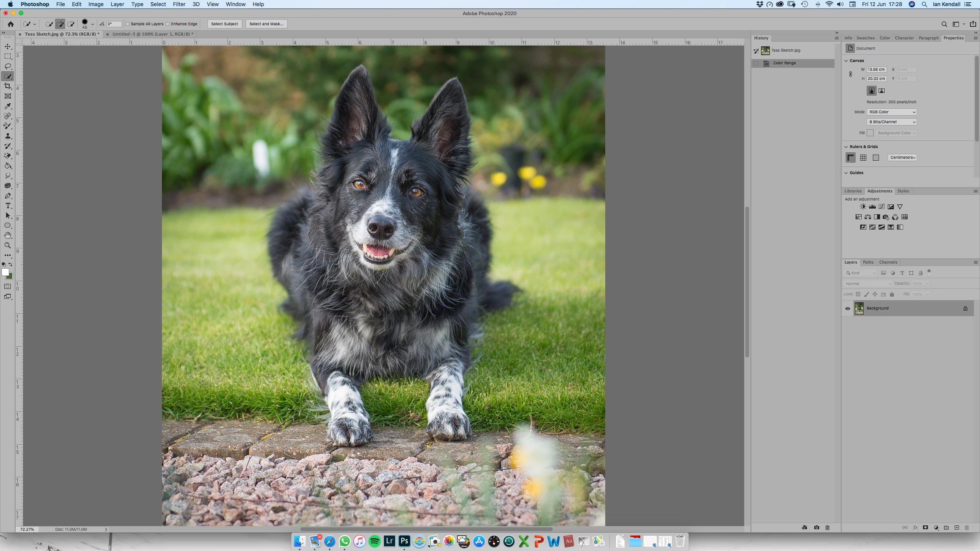Enable the Enhance Edge checkbox

(168, 24)
